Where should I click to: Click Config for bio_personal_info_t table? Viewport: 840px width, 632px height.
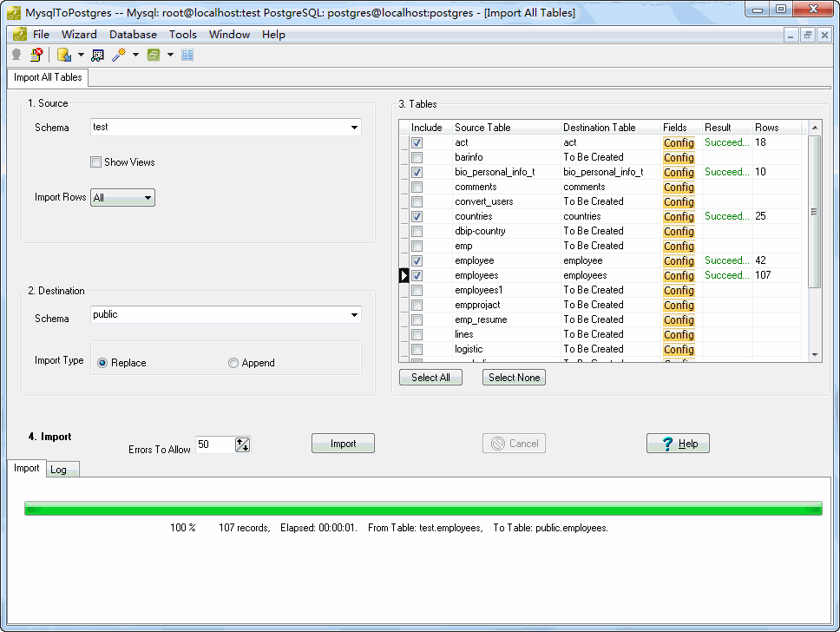pos(679,172)
